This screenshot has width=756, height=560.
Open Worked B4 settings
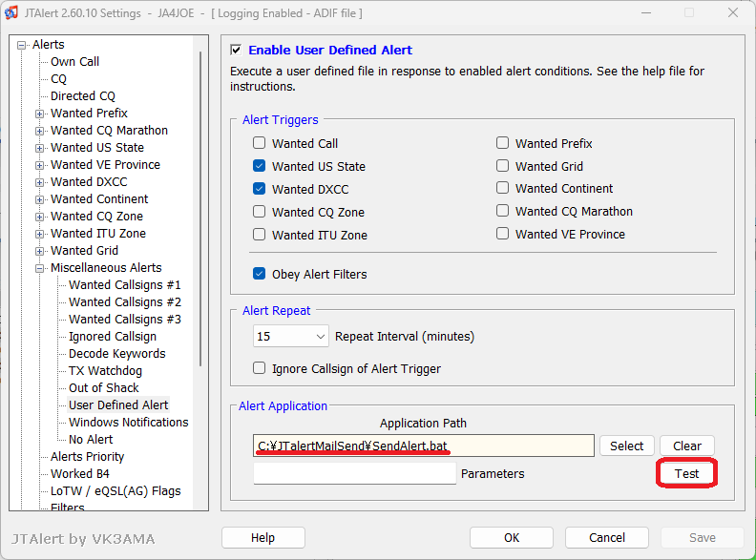[79, 474]
